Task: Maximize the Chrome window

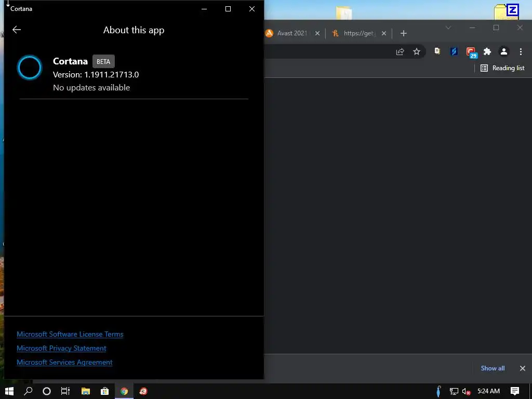Action: point(496,28)
